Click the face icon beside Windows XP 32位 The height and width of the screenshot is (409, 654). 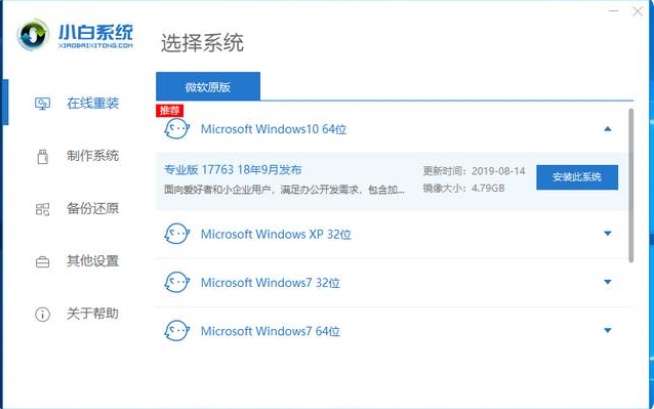[x=176, y=234]
